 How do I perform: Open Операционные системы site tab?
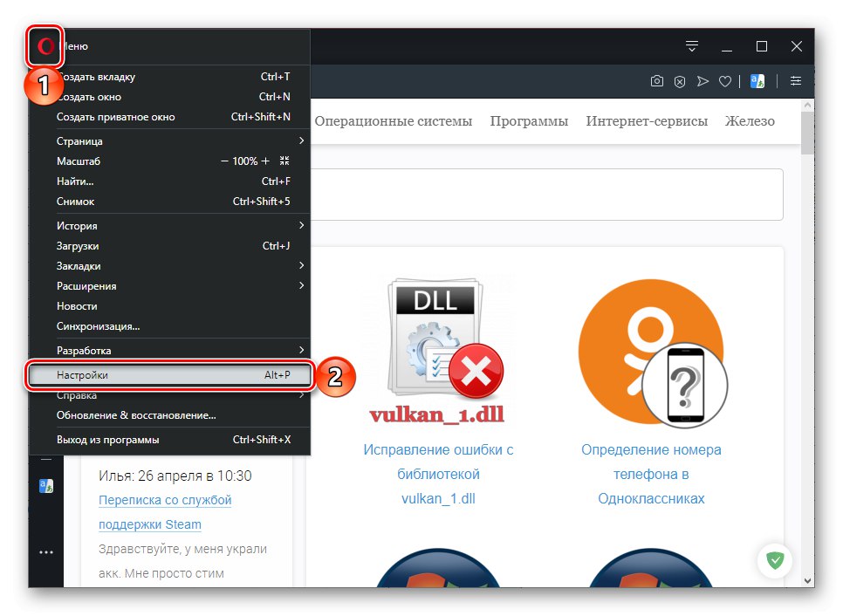pos(393,121)
